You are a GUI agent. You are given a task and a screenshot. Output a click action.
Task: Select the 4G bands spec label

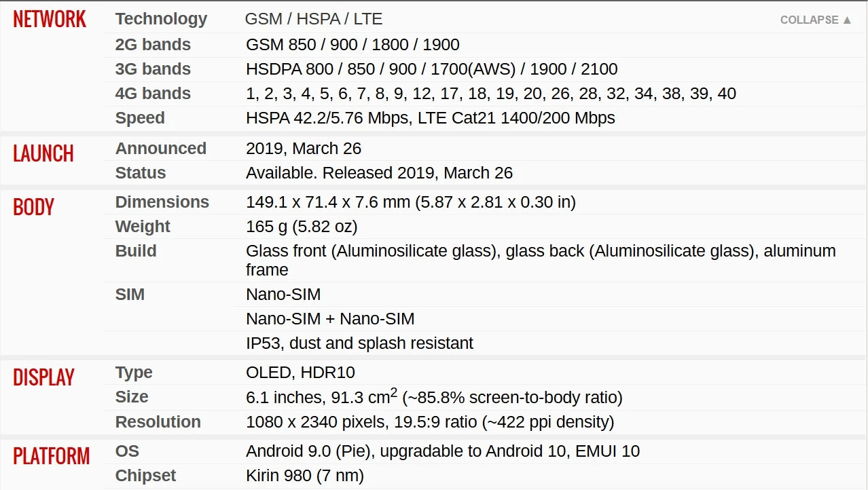tap(153, 93)
